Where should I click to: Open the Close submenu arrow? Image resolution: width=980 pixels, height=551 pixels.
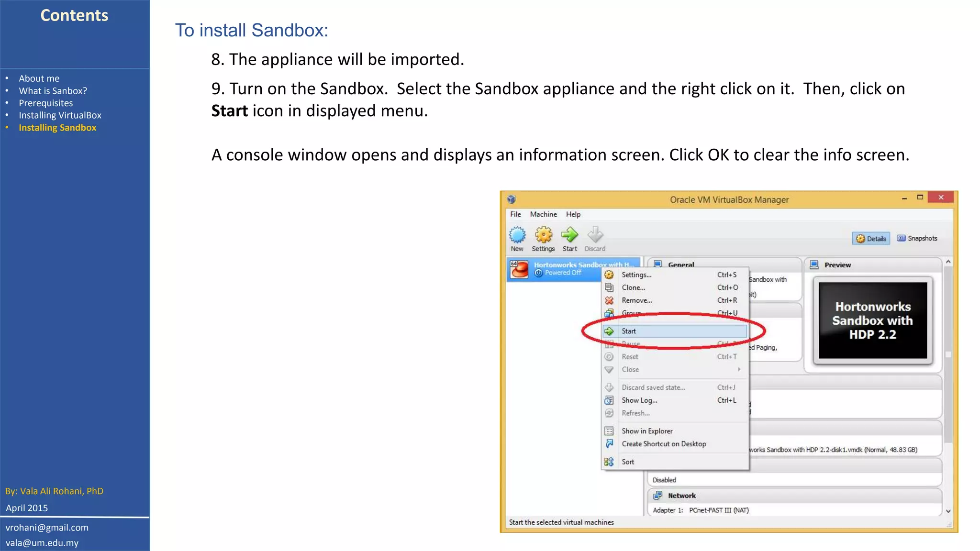pos(739,369)
